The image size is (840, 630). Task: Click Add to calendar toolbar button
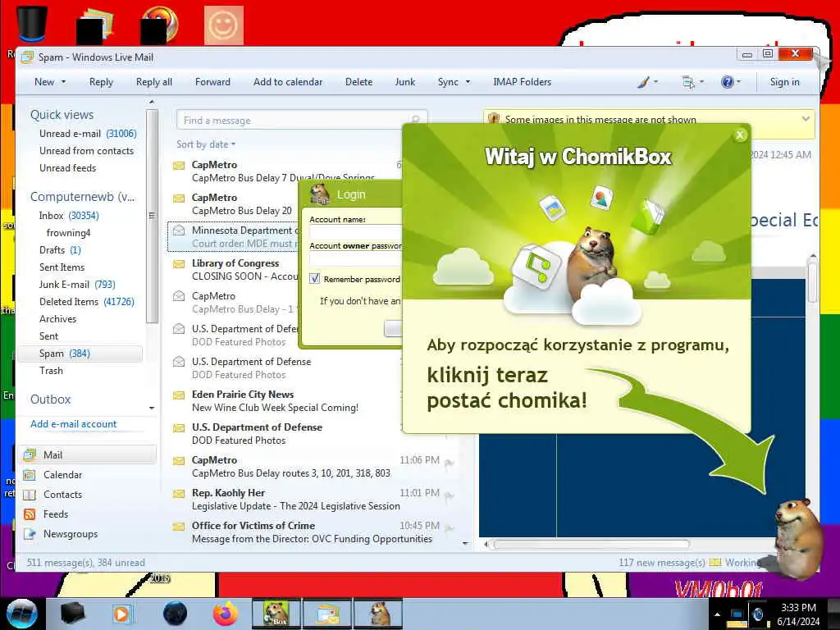point(288,82)
